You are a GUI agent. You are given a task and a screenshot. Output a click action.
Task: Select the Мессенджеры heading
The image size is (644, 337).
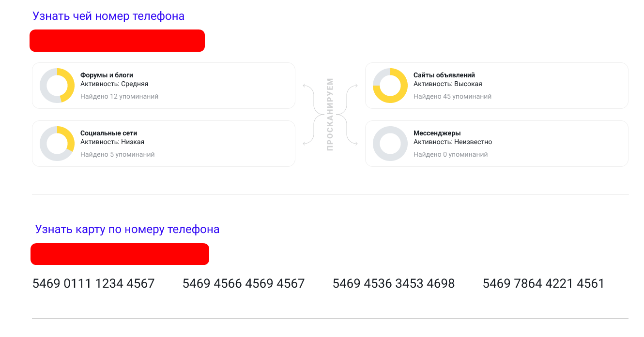tap(437, 133)
